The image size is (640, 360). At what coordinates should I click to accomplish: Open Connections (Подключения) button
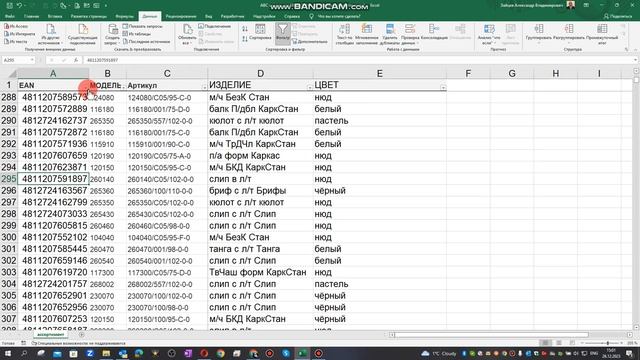point(215,26)
